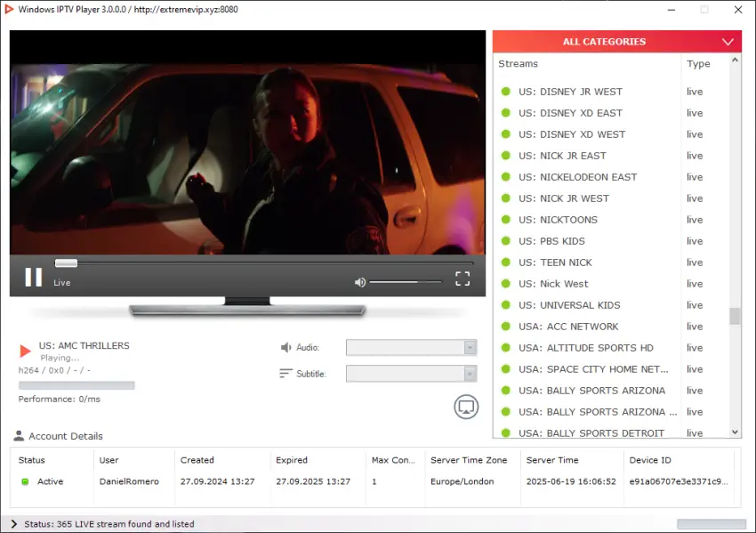
Task: Click green status dot for US: TEEN NICK
Action: (x=506, y=262)
